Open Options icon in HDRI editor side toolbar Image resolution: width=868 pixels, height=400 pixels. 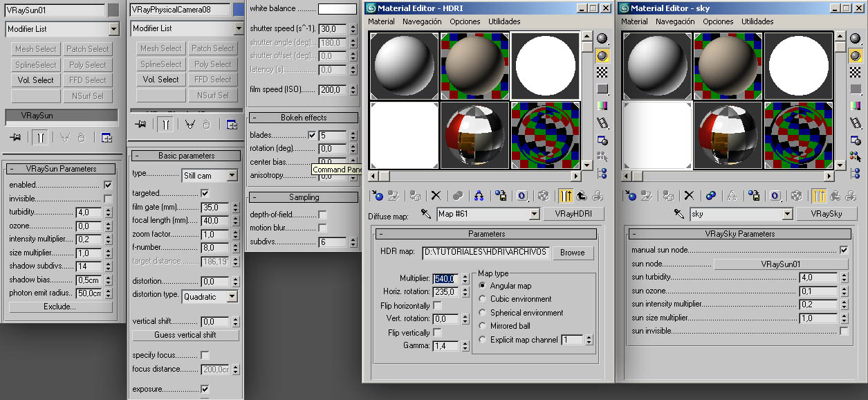[x=602, y=140]
